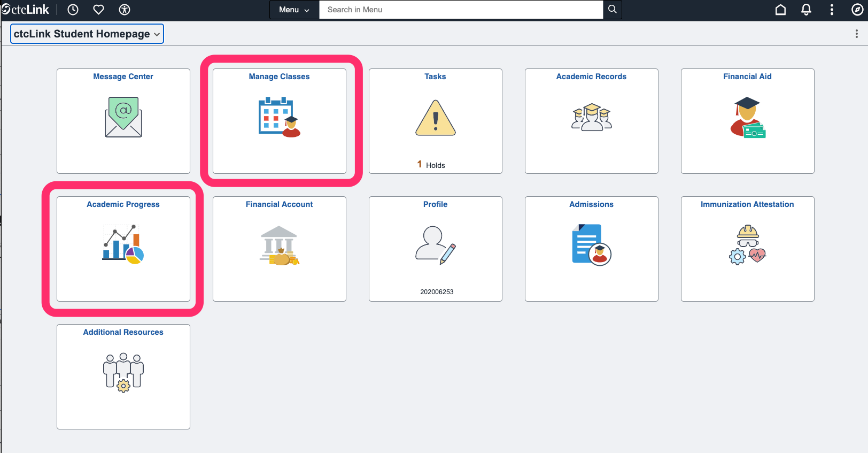Open Actions menu in top bar
This screenshot has width=868, height=453.
tap(832, 10)
